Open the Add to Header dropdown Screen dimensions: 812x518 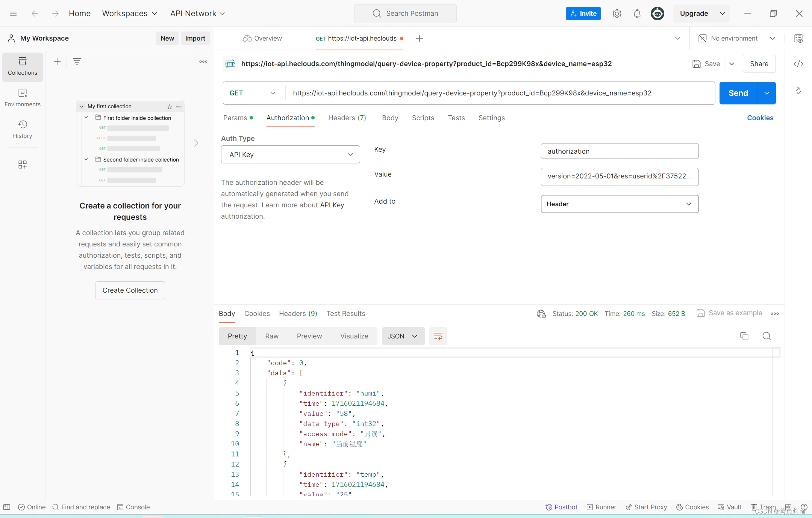coord(620,204)
